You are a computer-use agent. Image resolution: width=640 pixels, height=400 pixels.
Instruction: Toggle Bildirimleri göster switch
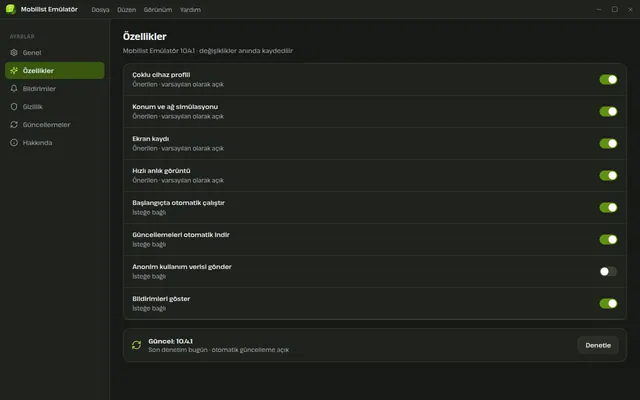point(608,303)
